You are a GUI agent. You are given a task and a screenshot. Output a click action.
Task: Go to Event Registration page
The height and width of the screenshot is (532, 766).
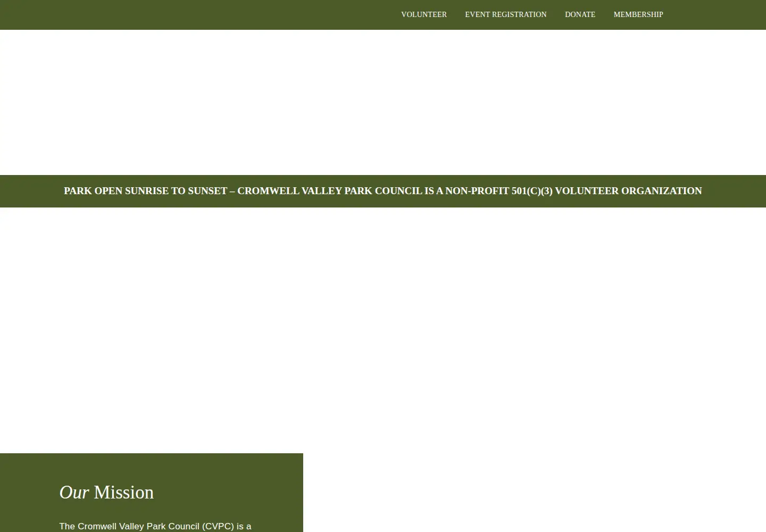point(505,14)
